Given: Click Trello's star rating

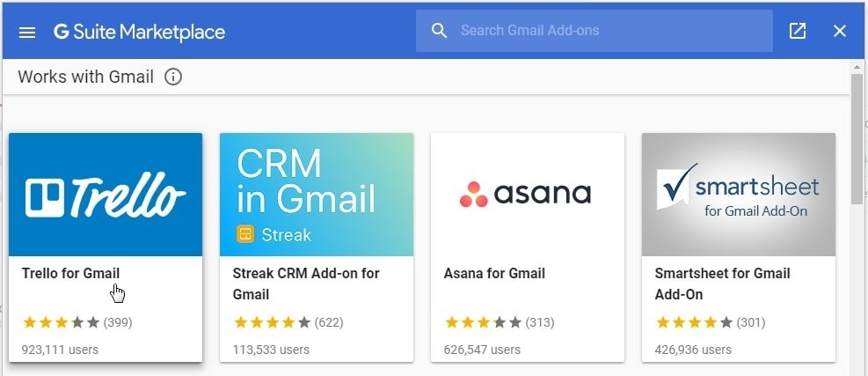Looking at the screenshot, I should [x=62, y=322].
